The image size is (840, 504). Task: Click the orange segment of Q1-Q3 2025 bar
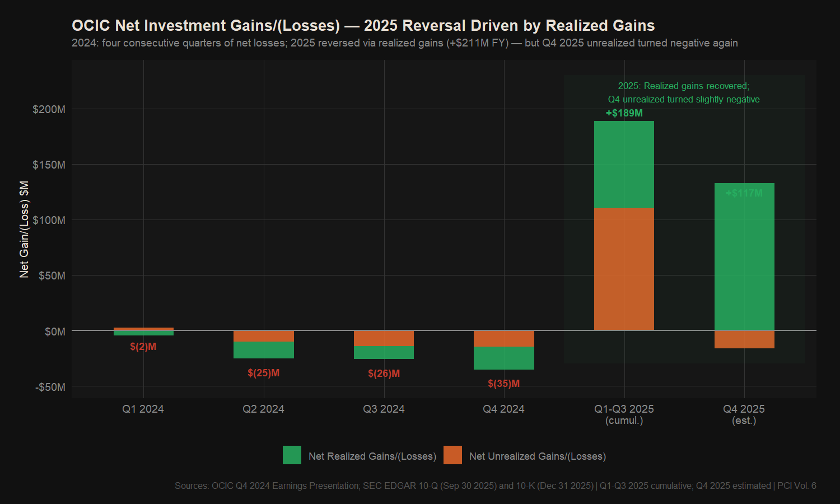[624, 269]
